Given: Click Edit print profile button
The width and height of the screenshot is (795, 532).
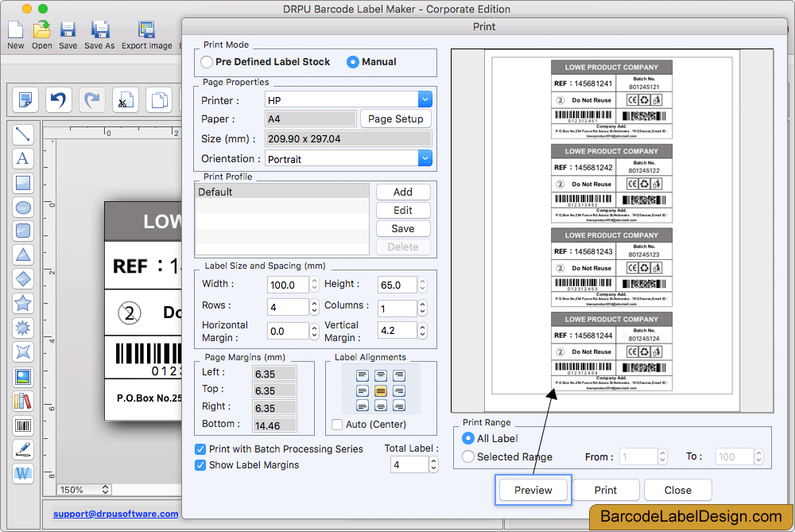Looking at the screenshot, I should [x=403, y=210].
